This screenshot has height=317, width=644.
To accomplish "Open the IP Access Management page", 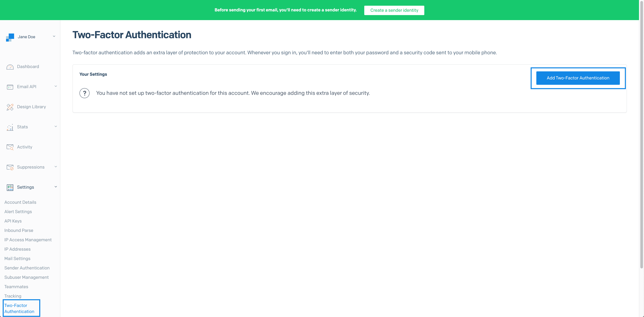I will point(28,240).
